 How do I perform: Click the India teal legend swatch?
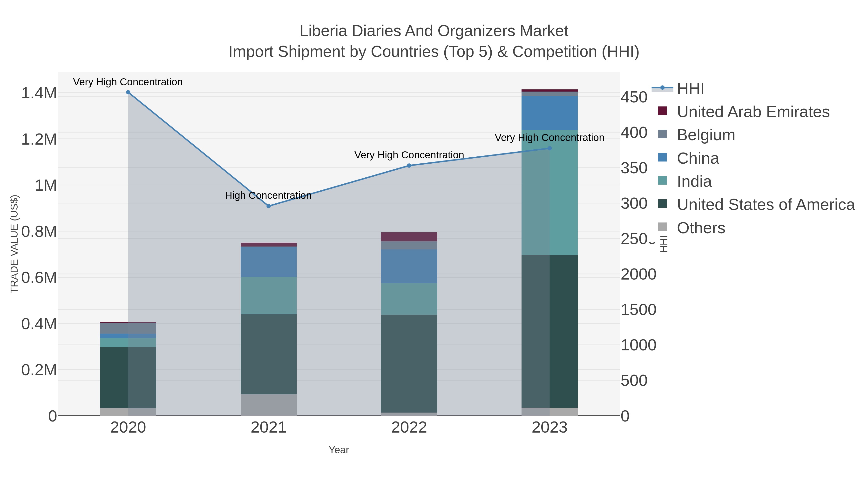point(662,180)
